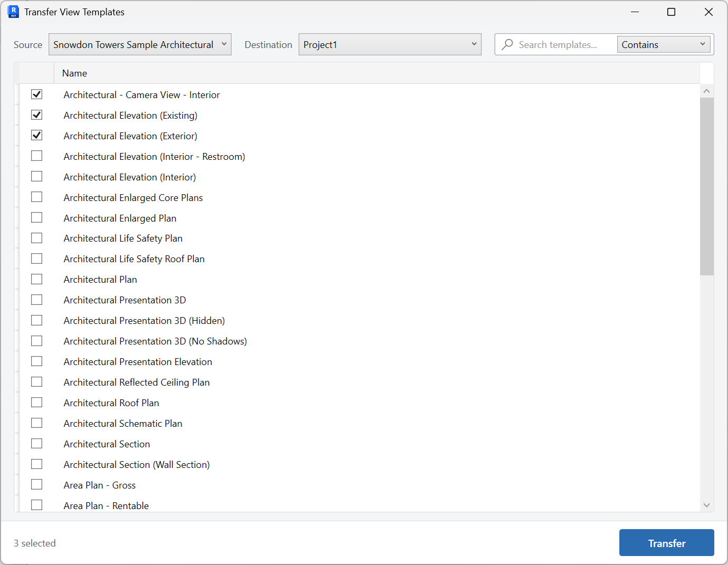Click Architectural Elevation (Interior) row text

130,177
